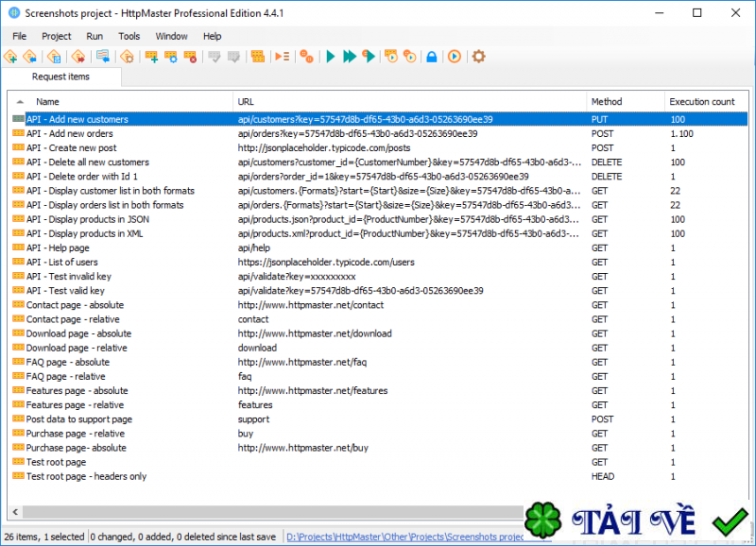The width and height of the screenshot is (756, 546).
Task: Open the Run menu
Action: pyautogui.click(x=94, y=36)
